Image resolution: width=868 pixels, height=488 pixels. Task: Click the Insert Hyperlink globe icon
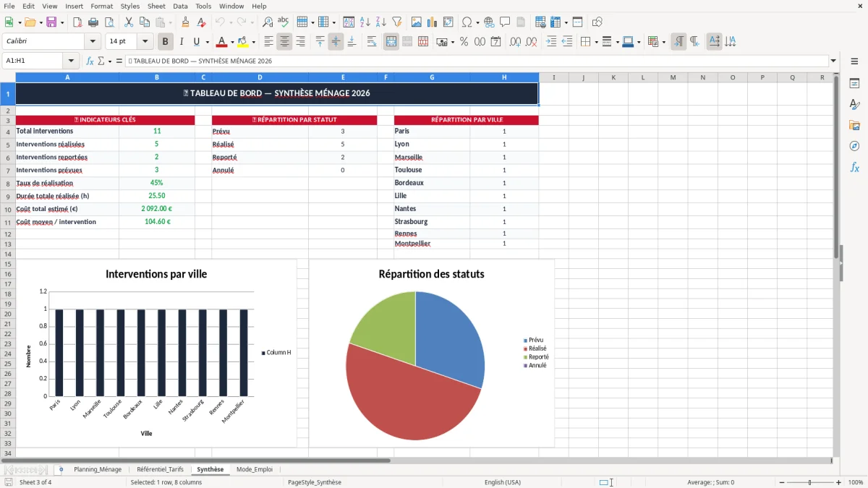click(x=489, y=22)
